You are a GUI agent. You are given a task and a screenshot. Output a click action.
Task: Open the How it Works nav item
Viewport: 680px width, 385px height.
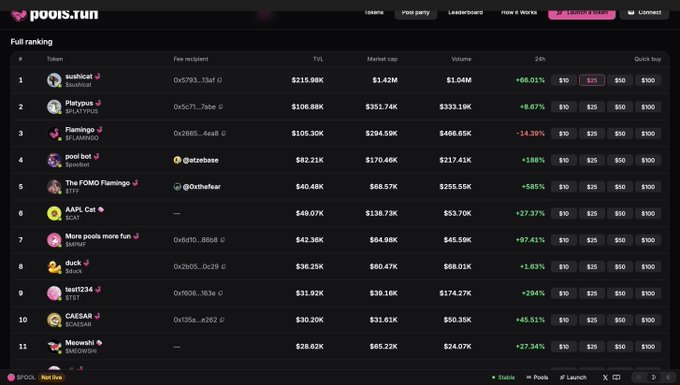[x=519, y=13]
